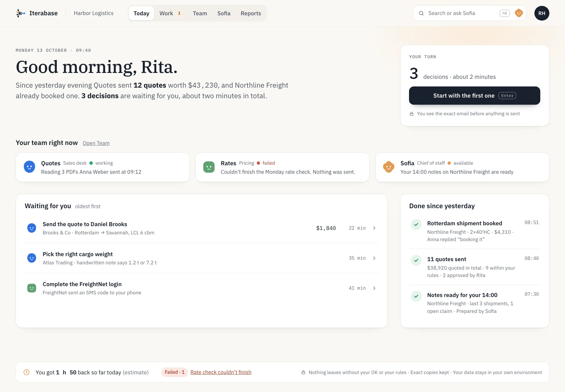This screenshot has width=565, height=392.
Task: Open Sofia's orange avatar in search bar
Action: 519,13
